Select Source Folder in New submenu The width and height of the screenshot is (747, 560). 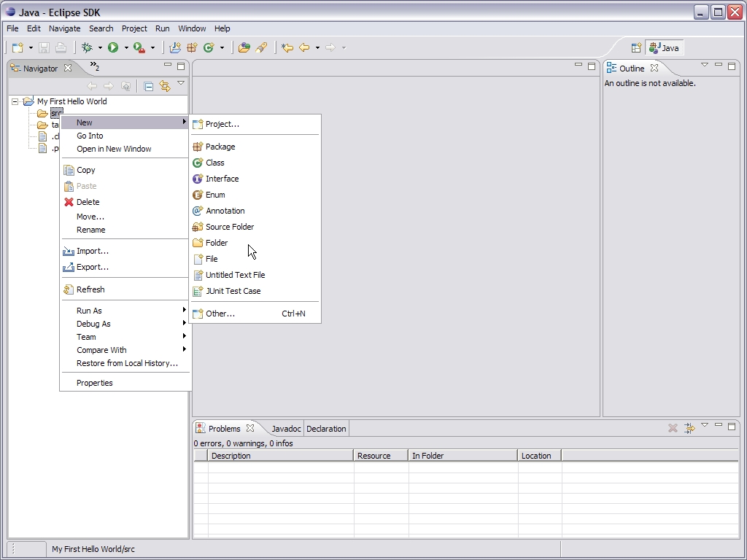pos(255,227)
